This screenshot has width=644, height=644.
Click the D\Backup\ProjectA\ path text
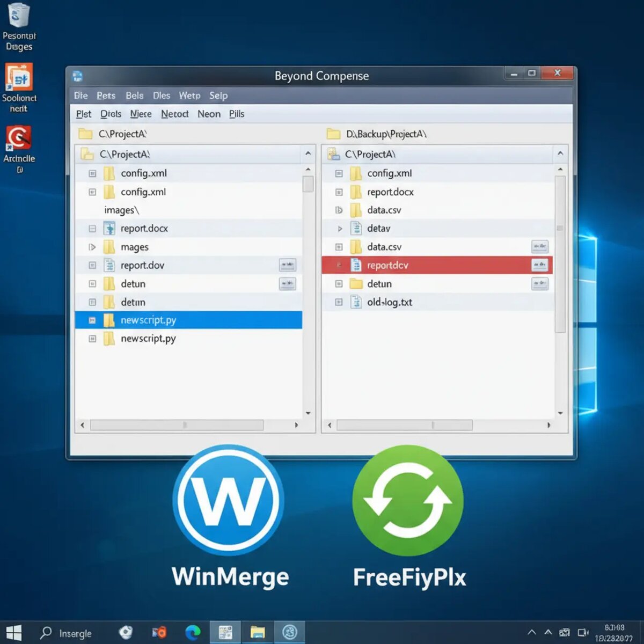(386, 134)
